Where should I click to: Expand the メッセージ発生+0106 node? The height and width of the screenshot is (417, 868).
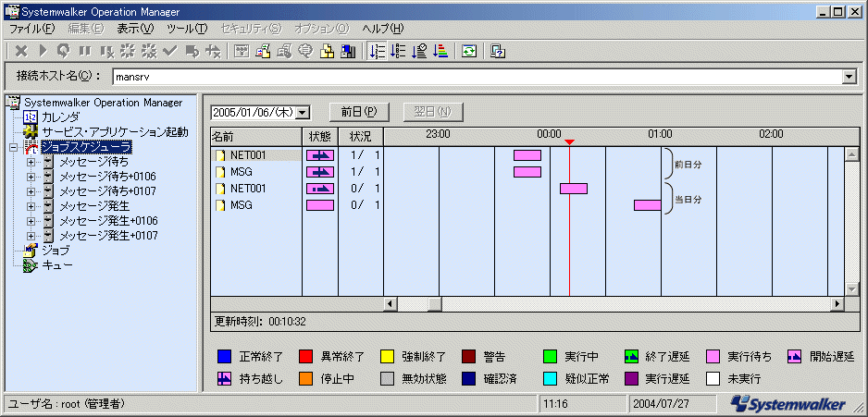click(x=31, y=221)
